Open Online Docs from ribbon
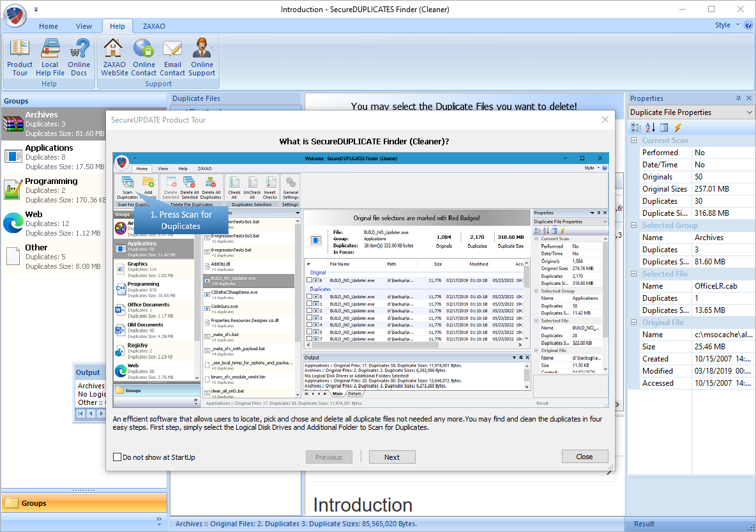 pos(79,58)
